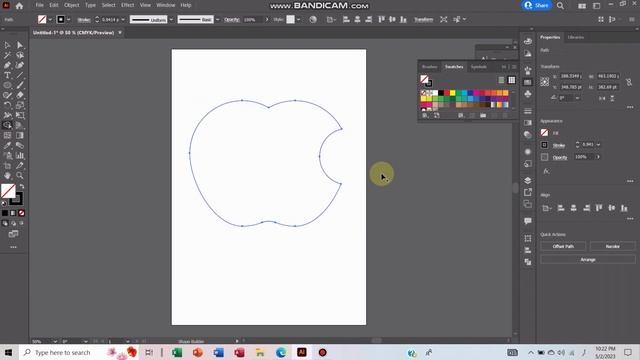
Task: Switch Swatches panel to list view
Action: coord(501,80)
